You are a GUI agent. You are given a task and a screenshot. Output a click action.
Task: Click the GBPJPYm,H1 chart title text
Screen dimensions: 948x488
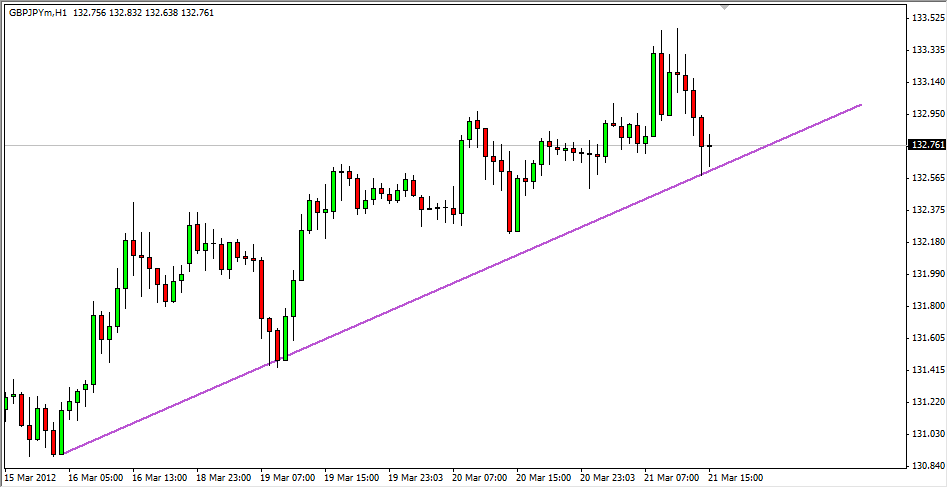click(38, 13)
